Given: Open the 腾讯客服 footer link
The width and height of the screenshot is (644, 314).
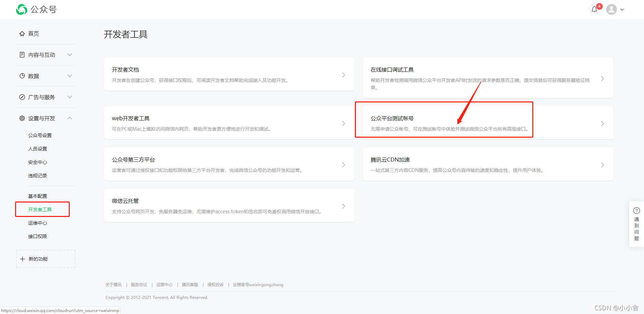Looking at the screenshot, I should click(190, 285).
